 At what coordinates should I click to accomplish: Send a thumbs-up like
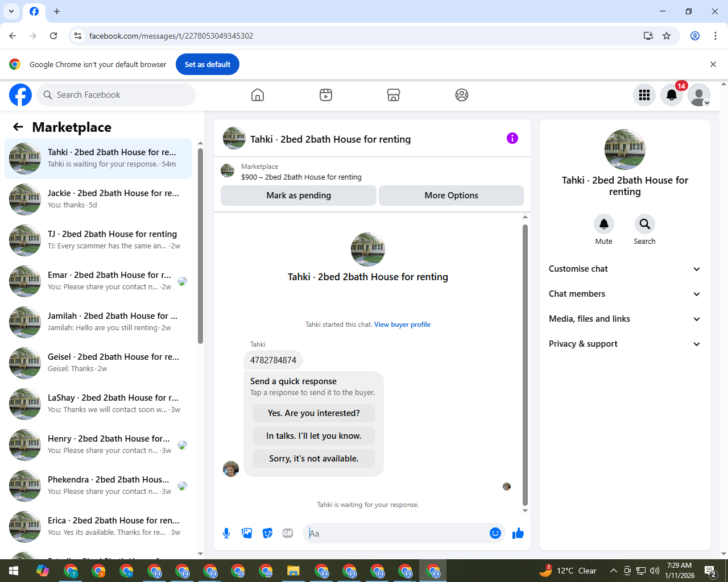(518, 533)
